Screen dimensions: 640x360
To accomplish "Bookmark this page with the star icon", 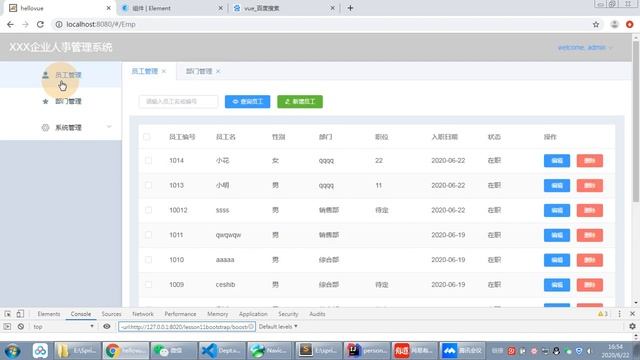I will (596, 24).
